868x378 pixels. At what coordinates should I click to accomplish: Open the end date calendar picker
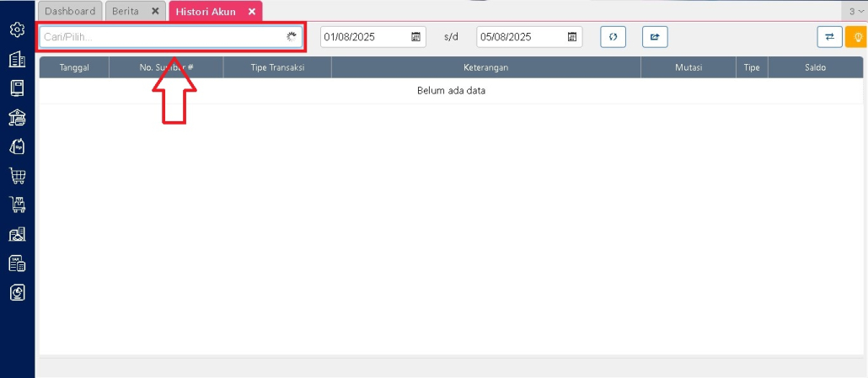click(572, 37)
